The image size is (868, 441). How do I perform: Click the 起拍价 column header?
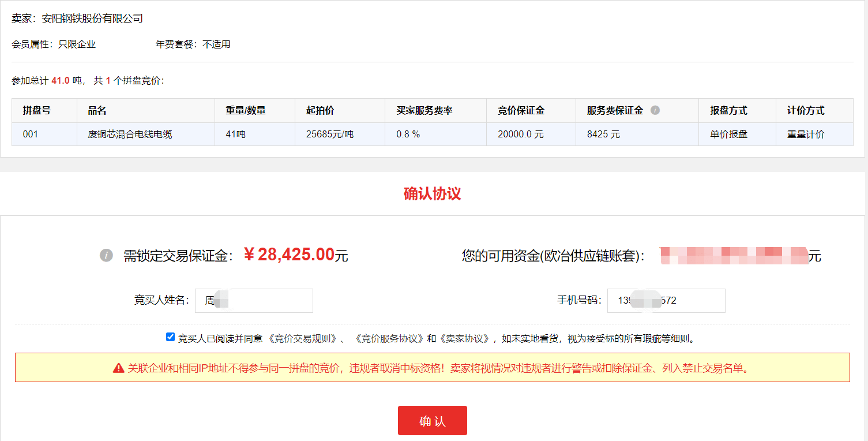click(x=320, y=110)
